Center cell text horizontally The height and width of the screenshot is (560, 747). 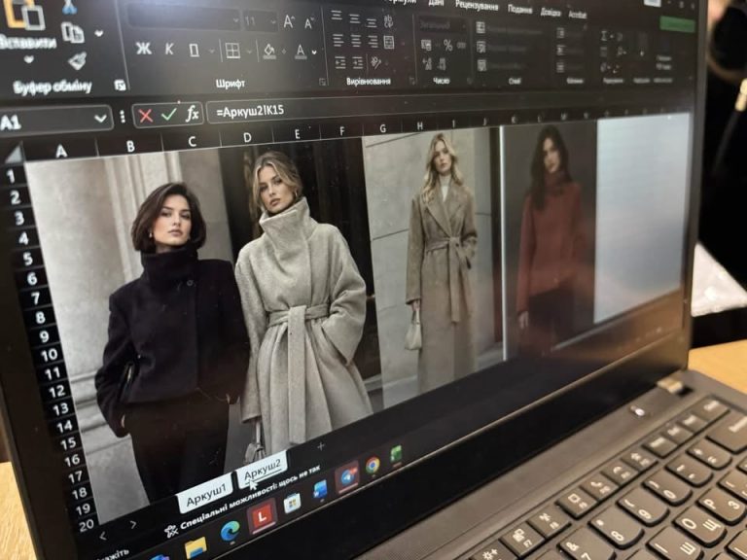click(x=355, y=41)
